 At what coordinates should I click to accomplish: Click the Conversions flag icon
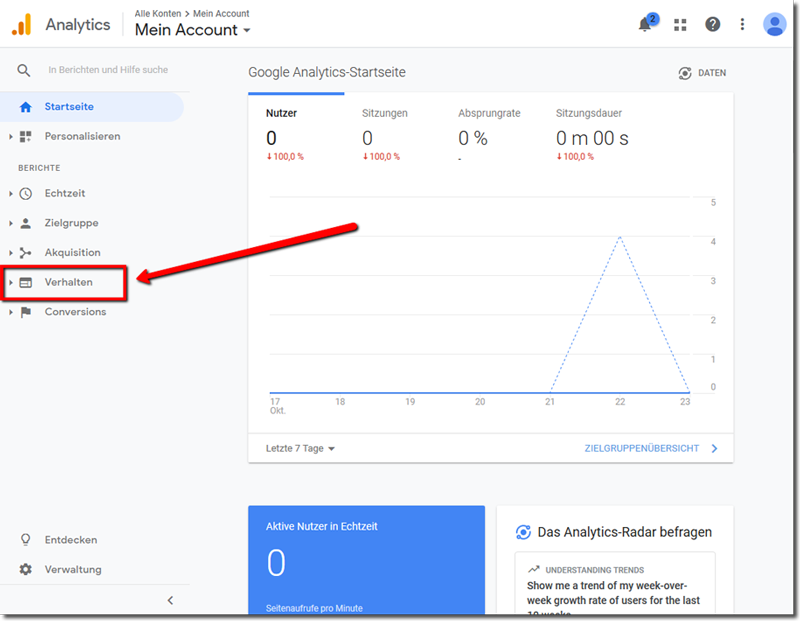point(26,312)
